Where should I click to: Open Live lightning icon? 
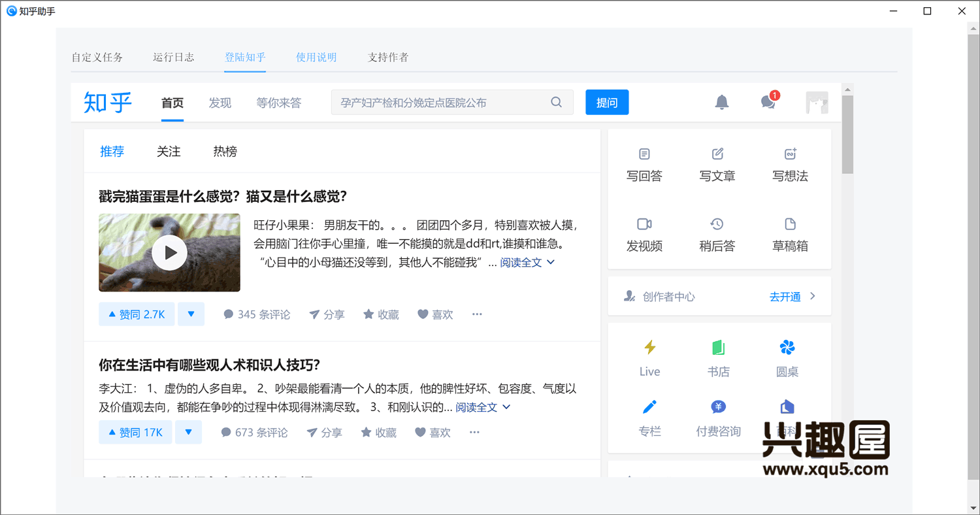(649, 347)
